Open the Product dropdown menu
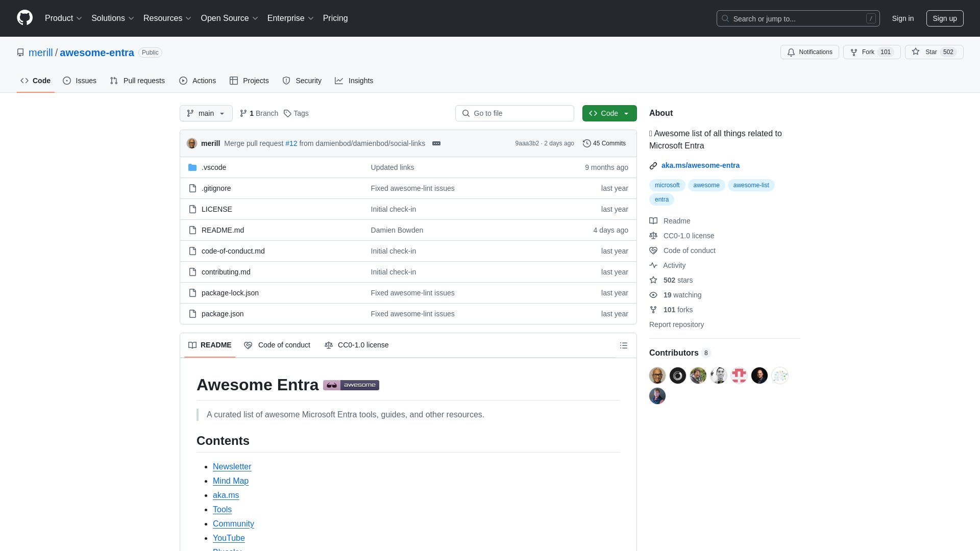 (63, 18)
